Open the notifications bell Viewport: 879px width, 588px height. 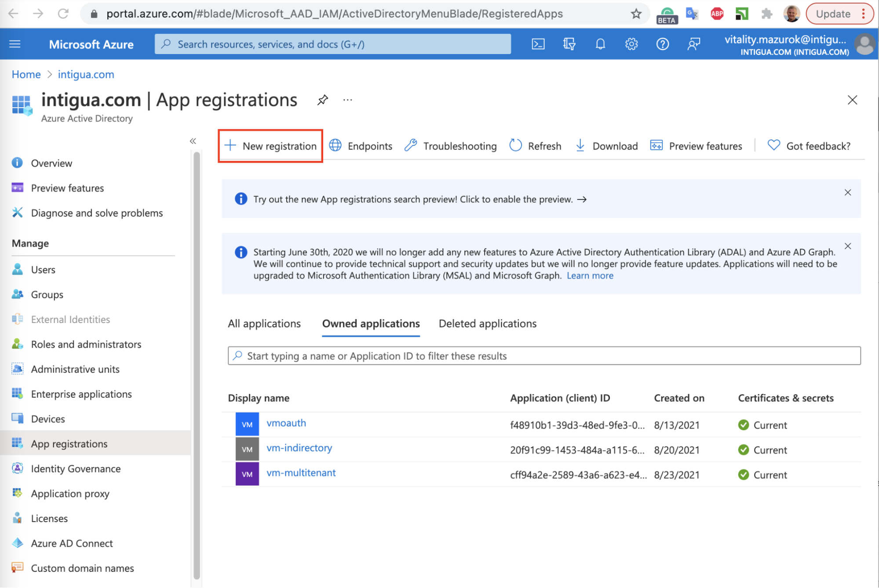tap(600, 44)
